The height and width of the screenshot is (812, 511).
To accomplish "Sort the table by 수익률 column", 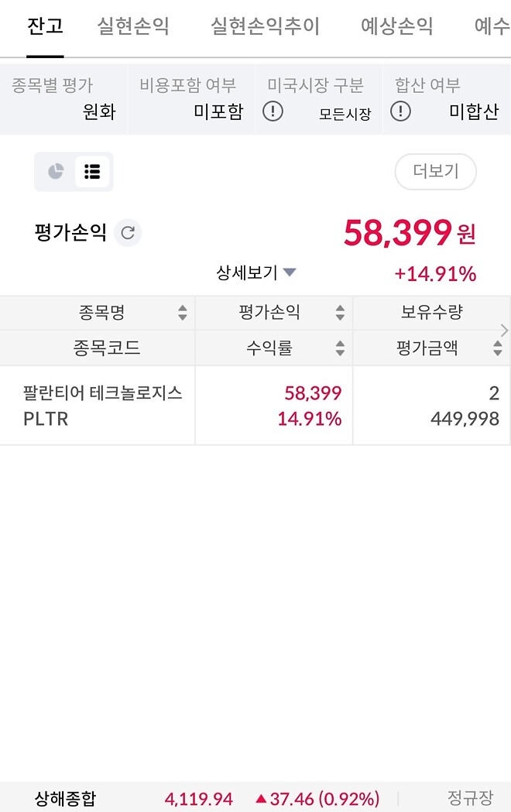I will tap(340, 348).
